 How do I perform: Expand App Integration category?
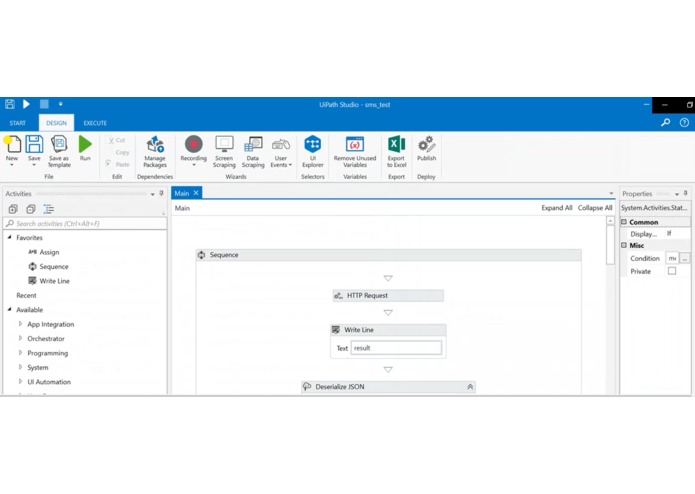pos(20,324)
